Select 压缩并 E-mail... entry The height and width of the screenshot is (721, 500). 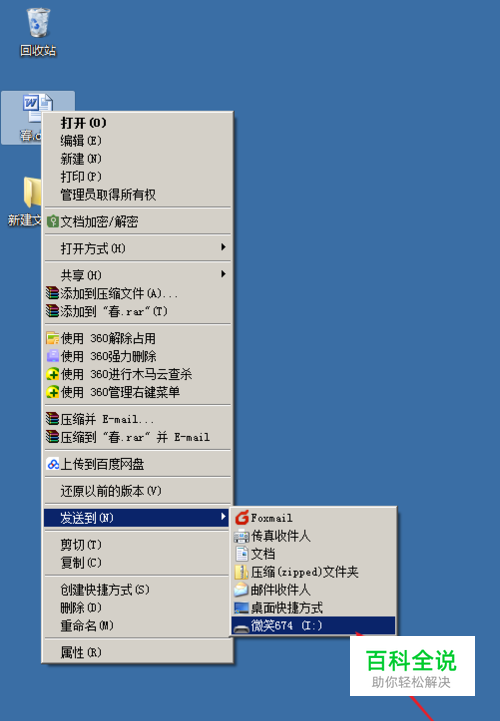(x=138, y=419)
